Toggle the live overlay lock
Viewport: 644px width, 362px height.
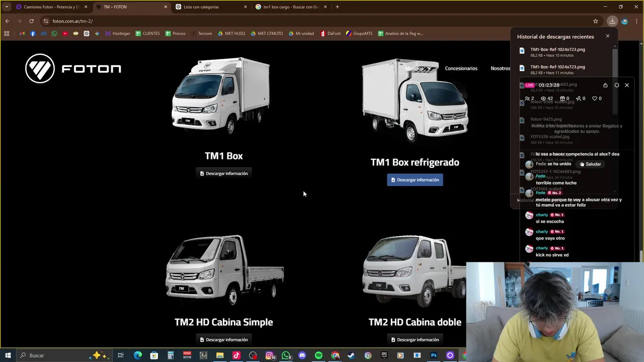click(x=605, y=85)
